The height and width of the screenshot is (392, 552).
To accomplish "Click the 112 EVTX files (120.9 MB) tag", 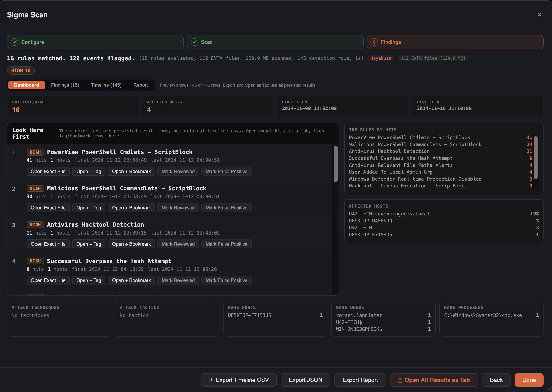I will point(433,58).
